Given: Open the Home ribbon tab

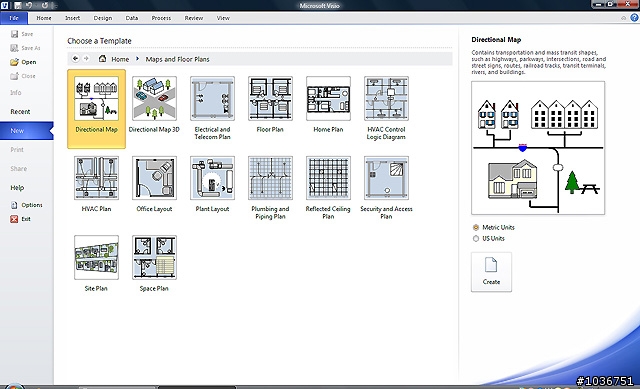Looking at the screenshot, I should pos(44,18).
